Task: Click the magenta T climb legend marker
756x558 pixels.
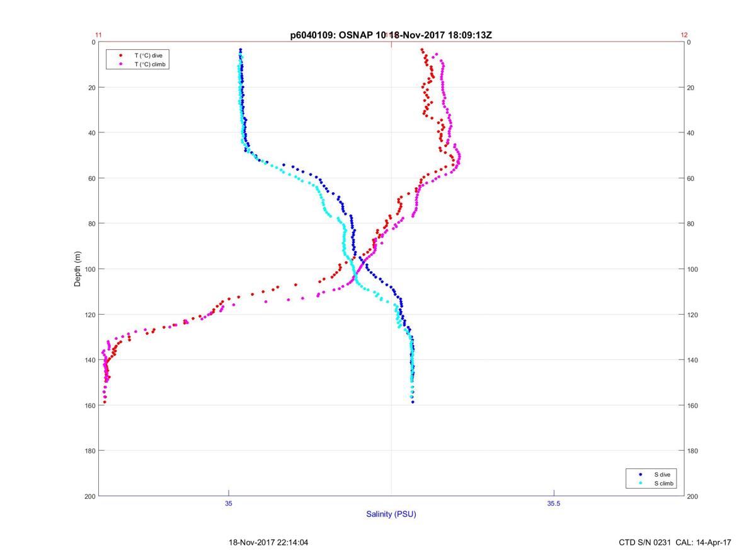Action: point(120,64)
